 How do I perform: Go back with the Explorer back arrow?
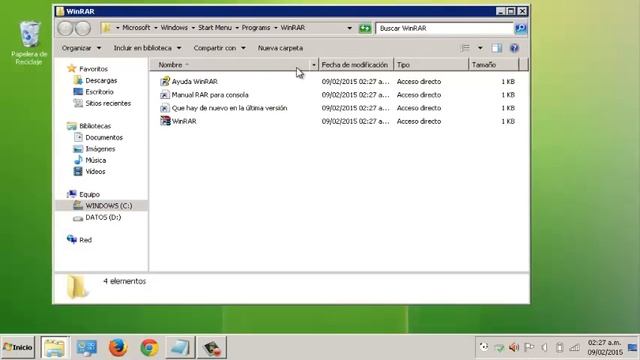click(65, 28)
